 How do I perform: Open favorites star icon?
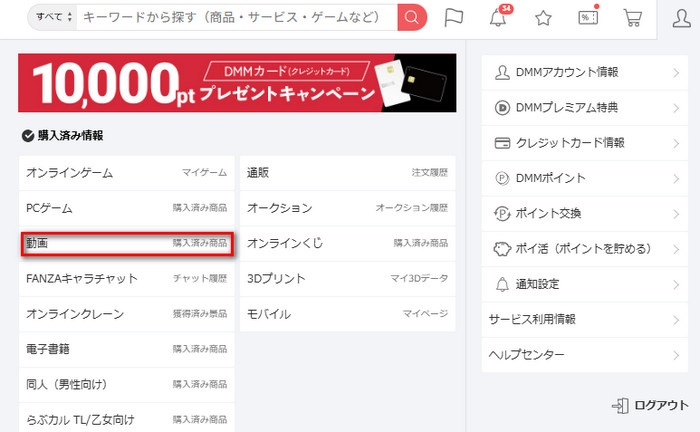(543, 18)
